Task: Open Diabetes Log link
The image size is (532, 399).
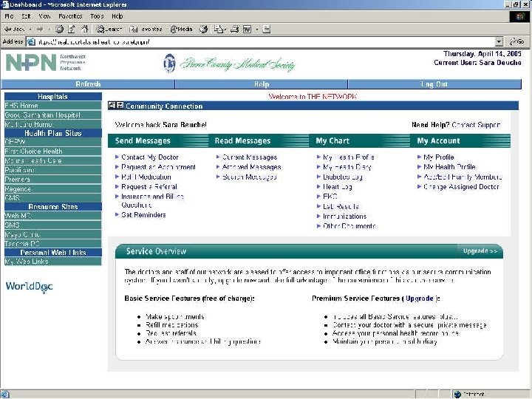Action: point(342,177)
